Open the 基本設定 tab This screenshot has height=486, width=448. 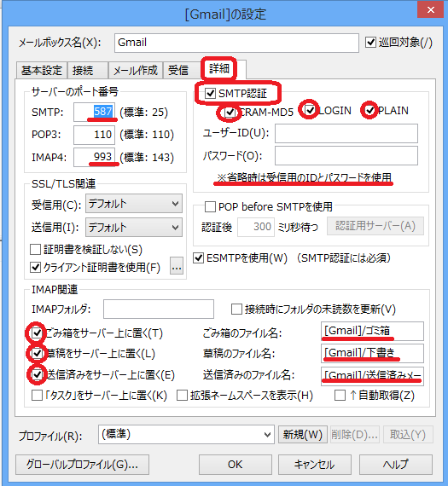tap(42, 71)
